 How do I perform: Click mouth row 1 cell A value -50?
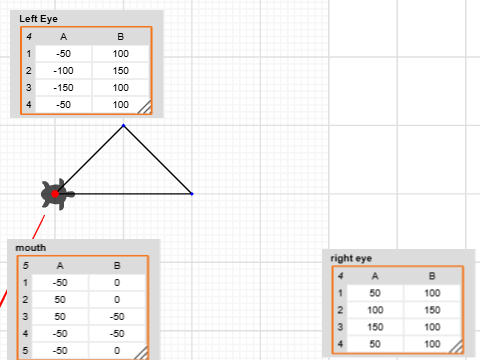point(60,283)
